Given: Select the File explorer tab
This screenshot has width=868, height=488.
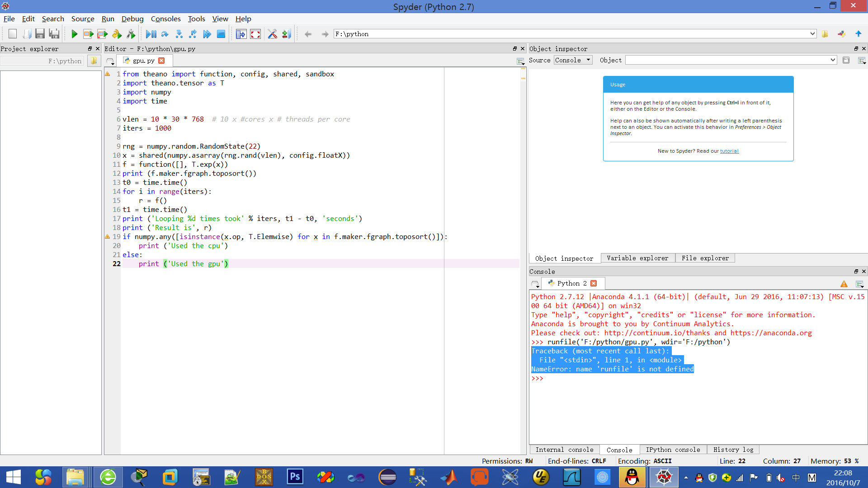Looking at the screenshot, I should coord(705,258).
